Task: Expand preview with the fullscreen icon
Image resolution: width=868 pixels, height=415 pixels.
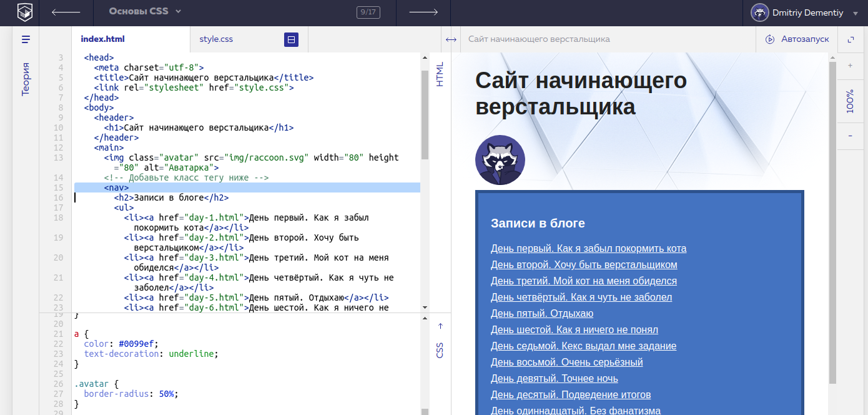Action: tap(851, 39)
